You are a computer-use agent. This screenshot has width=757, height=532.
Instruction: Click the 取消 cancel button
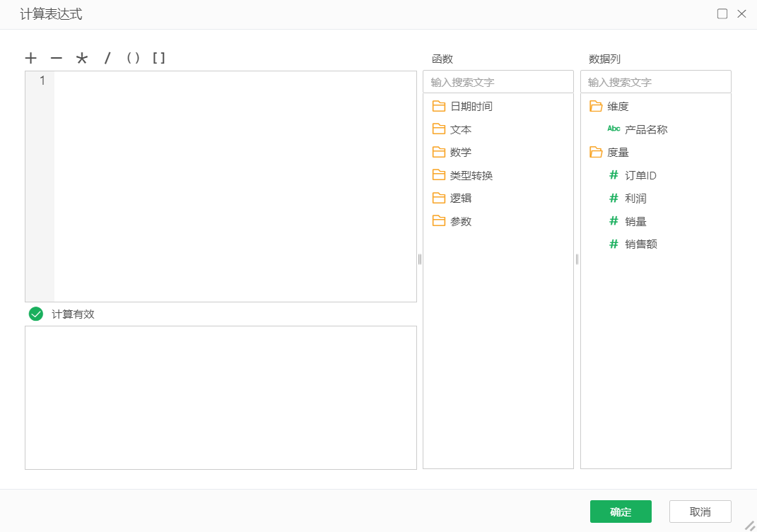(700, 512)
